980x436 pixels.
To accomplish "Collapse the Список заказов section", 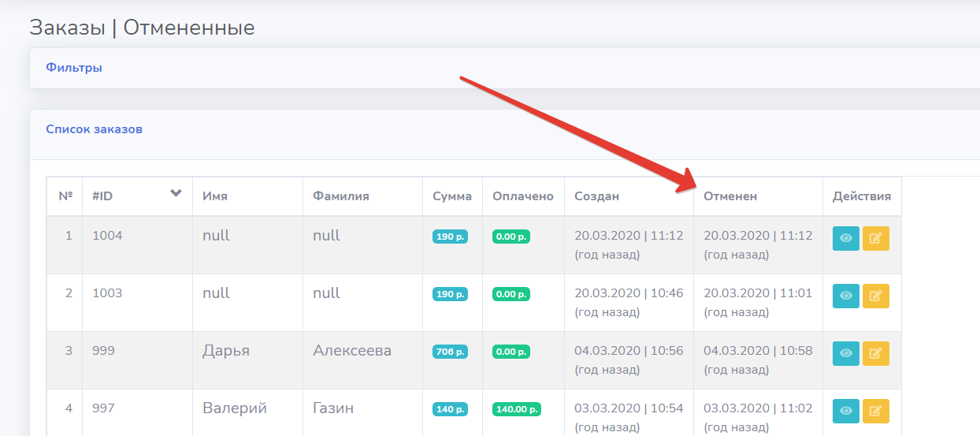I will click(x=94, y=129).
